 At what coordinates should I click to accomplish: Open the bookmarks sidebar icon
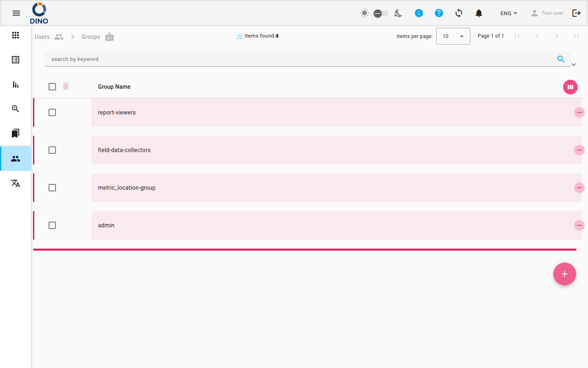pyautogui.click(x=16, y=133)
